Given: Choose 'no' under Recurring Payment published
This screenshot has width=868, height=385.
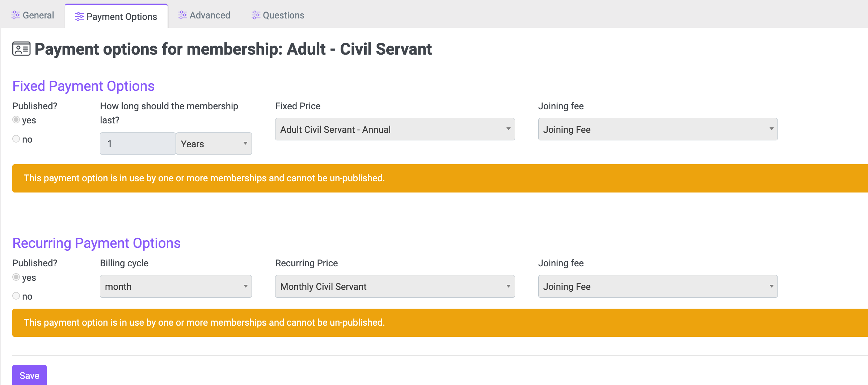Looking at the screenshot, I should (16, 296).
